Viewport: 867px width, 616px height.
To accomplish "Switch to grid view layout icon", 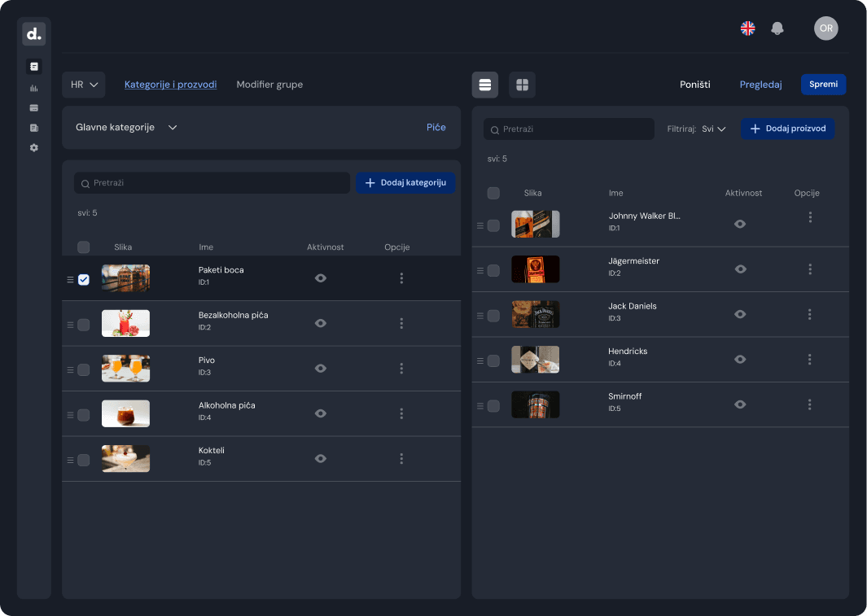I will tap(522, 85).
